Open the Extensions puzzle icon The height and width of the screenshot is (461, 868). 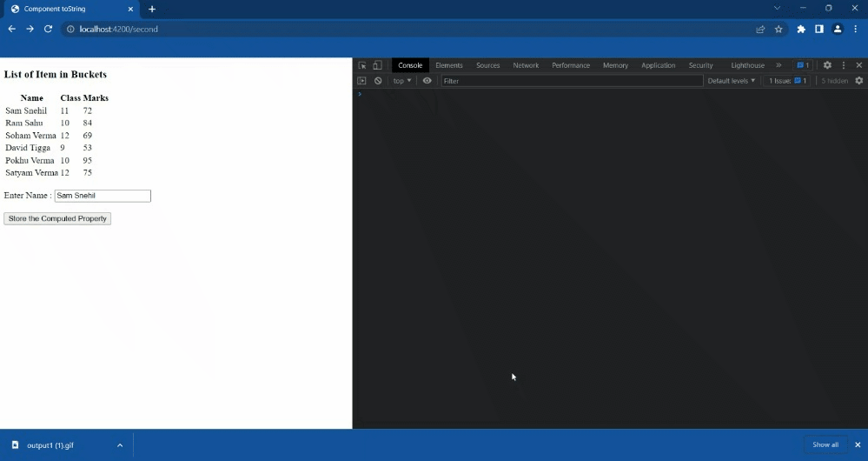click(801, 30)
